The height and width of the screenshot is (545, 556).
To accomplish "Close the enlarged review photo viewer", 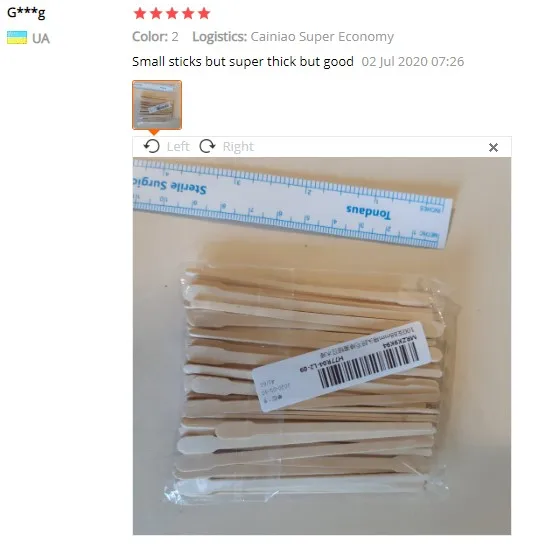I will [x=493, y=147].
